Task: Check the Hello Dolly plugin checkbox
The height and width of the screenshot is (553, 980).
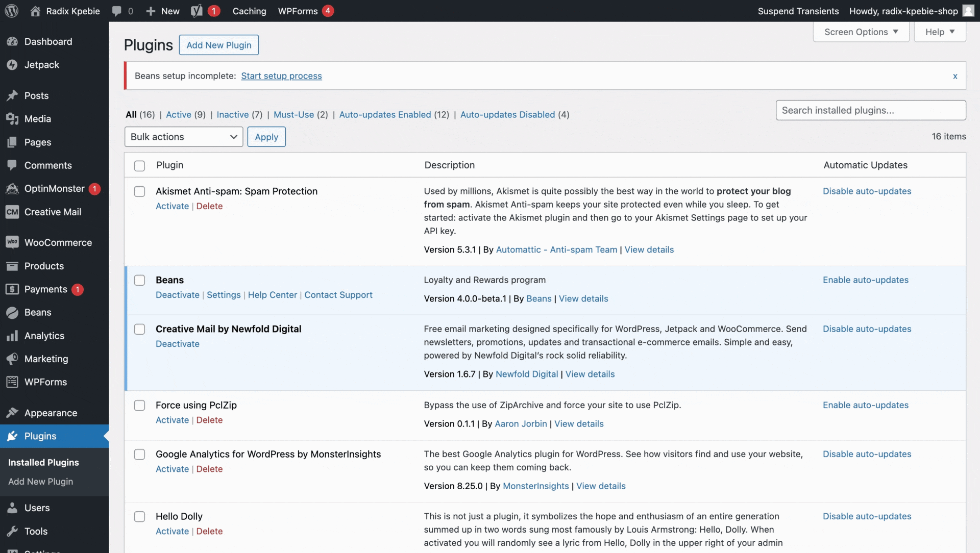Action: coord(139,516)
